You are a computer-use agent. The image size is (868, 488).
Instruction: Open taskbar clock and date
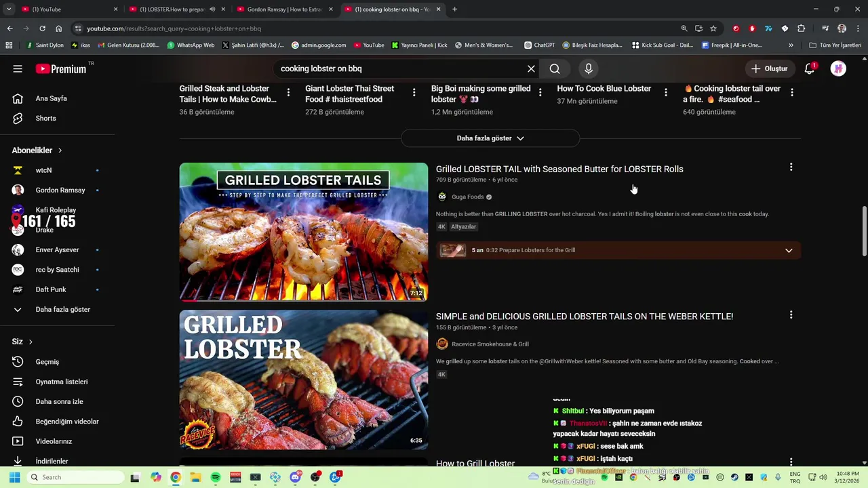click(x=848, y=477)
